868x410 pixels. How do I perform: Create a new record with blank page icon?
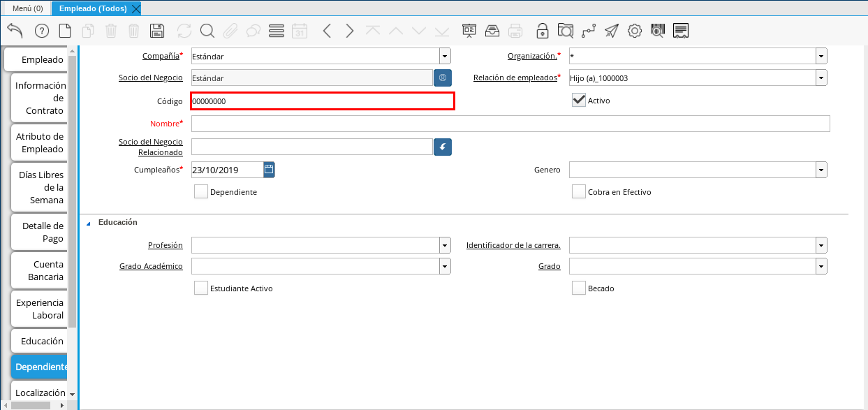pyautogui.click(x=65, y=31)
